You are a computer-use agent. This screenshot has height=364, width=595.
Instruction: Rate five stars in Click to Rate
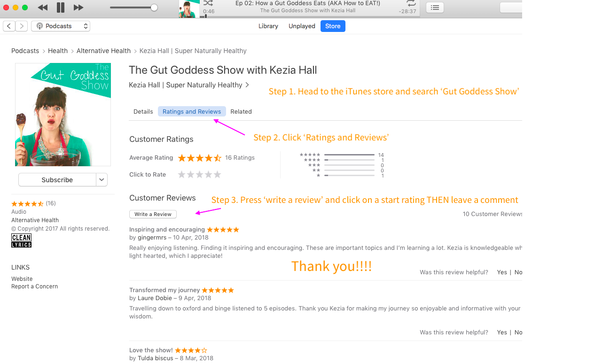(x=217, y=175)
